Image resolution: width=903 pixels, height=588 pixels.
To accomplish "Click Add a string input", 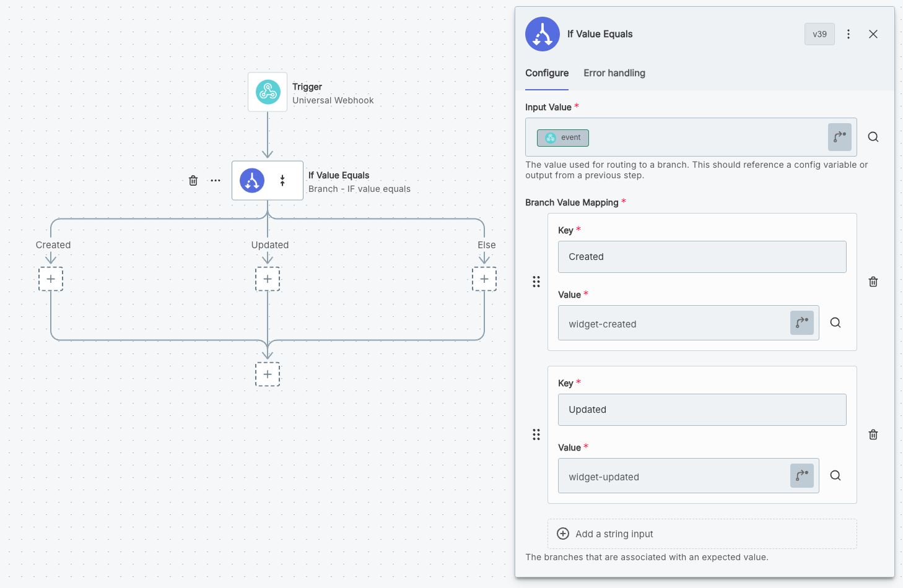I will pos(614,534).
